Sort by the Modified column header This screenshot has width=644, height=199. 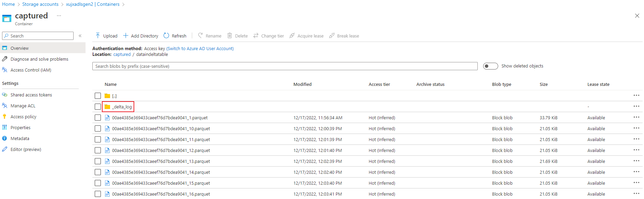303,84
